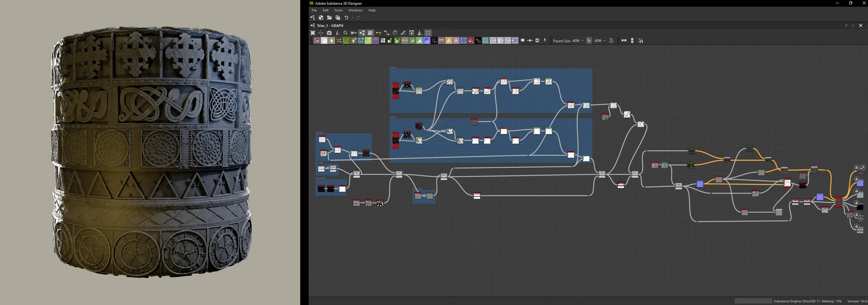Screen dimensions: 868x305
Task: Open the Edit menu
Action: point(325,10)
